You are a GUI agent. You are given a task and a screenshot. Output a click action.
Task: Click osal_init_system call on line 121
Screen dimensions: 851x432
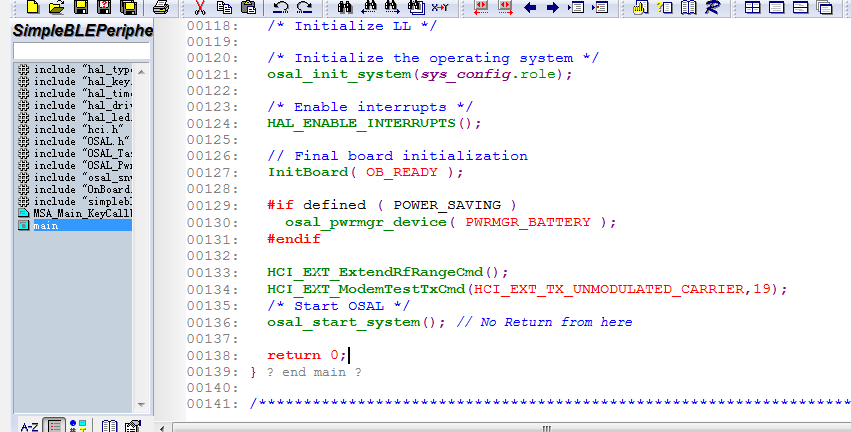(339, 74)
